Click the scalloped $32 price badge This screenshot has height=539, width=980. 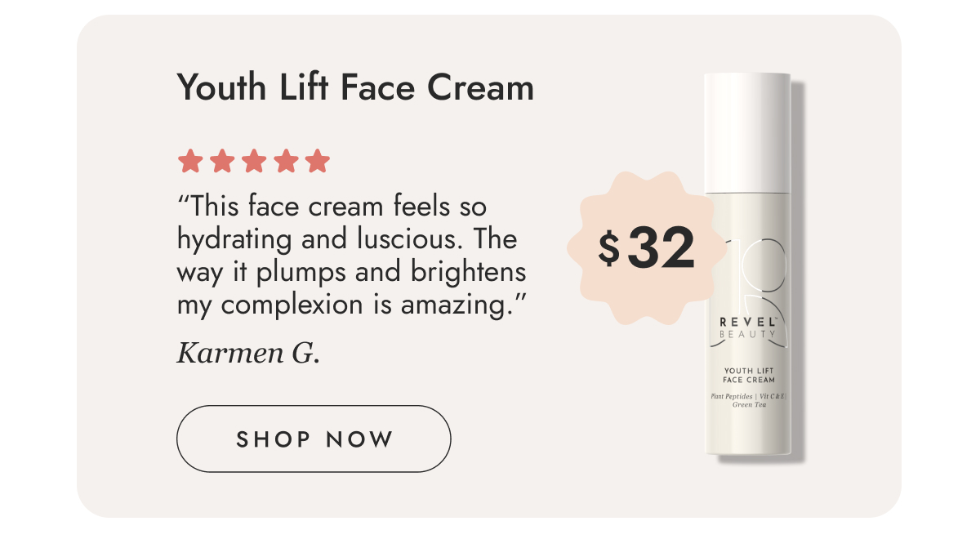pyautogui.click(x=645, y=248)
